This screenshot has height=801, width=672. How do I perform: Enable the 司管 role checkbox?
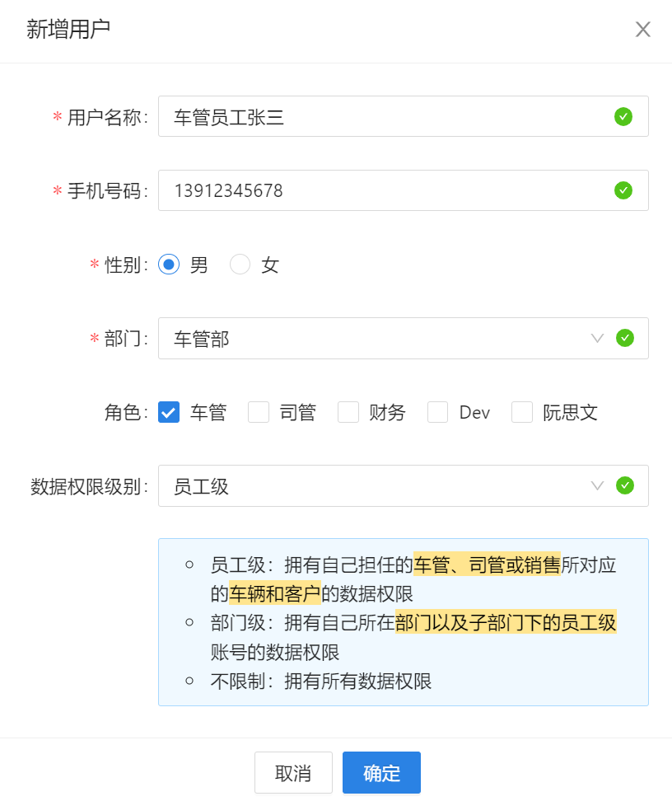pyautogui.click(x=259, y=412)
